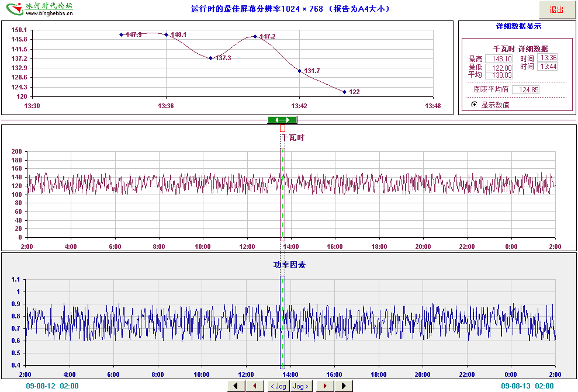Click the 千瓦时 详细数据 heading
Screen dimensions: 578x392
pos(521,48)
